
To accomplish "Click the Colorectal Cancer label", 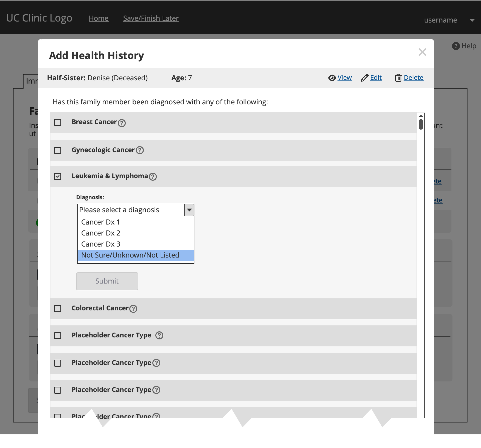I will [x=100, y=308].
